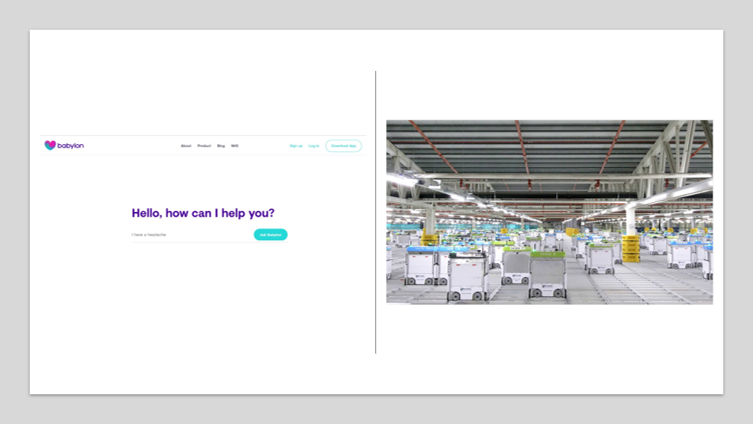The width and height of the screenshot is (753, 424).
Task: Open the About menu item
Action: coord(186,145)
